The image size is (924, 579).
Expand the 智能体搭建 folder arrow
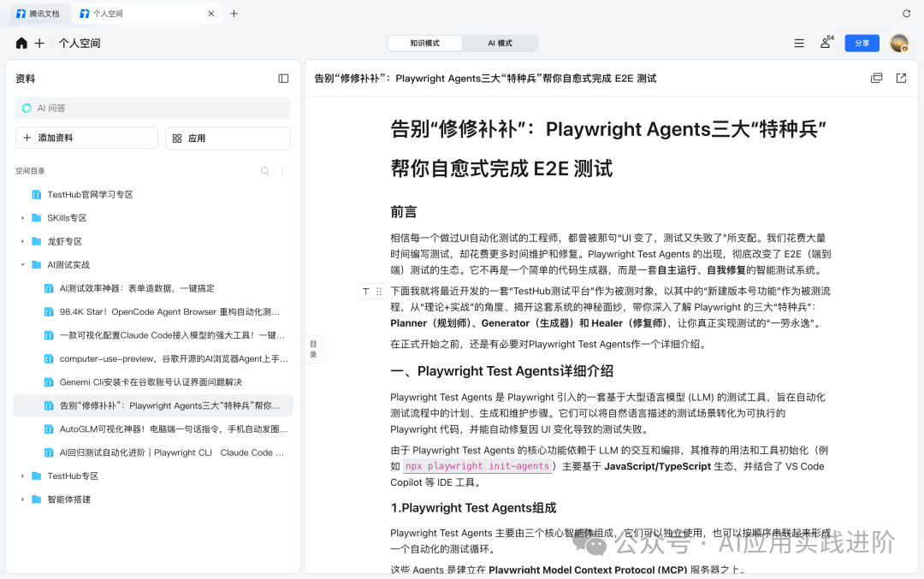tap(22, 499)
